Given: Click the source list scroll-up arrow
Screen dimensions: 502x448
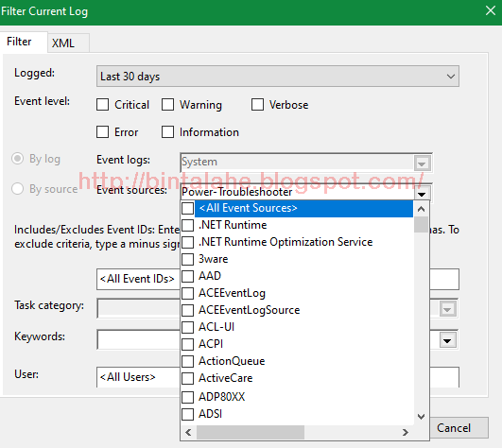Looking at the screenshot, I should click(422, 209).
